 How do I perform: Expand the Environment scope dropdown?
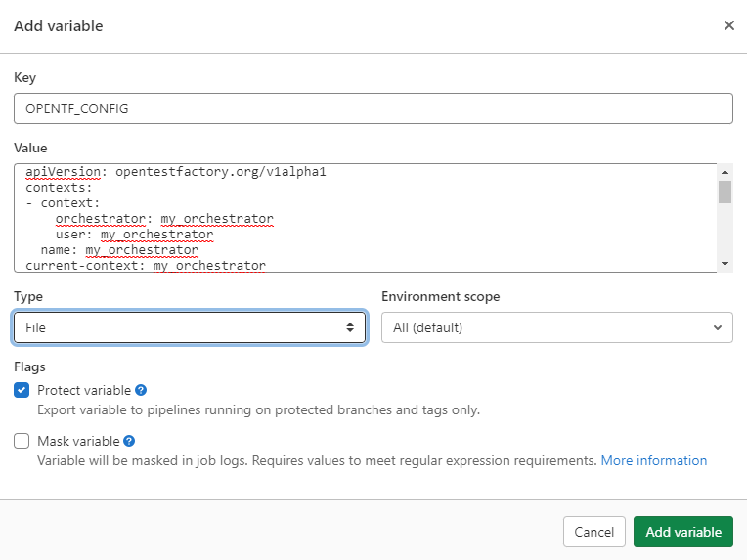pos(557,327)
